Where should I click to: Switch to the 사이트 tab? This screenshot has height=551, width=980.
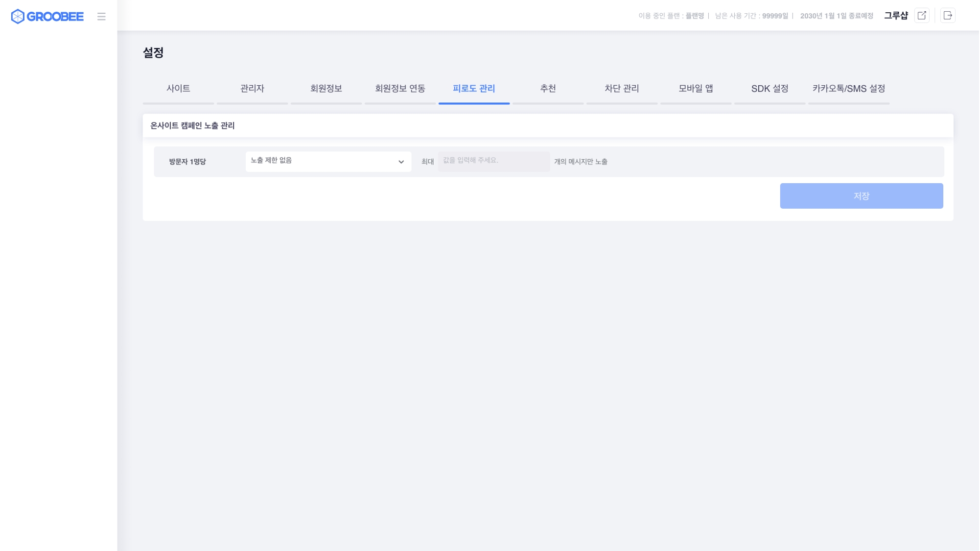point(178,89)
